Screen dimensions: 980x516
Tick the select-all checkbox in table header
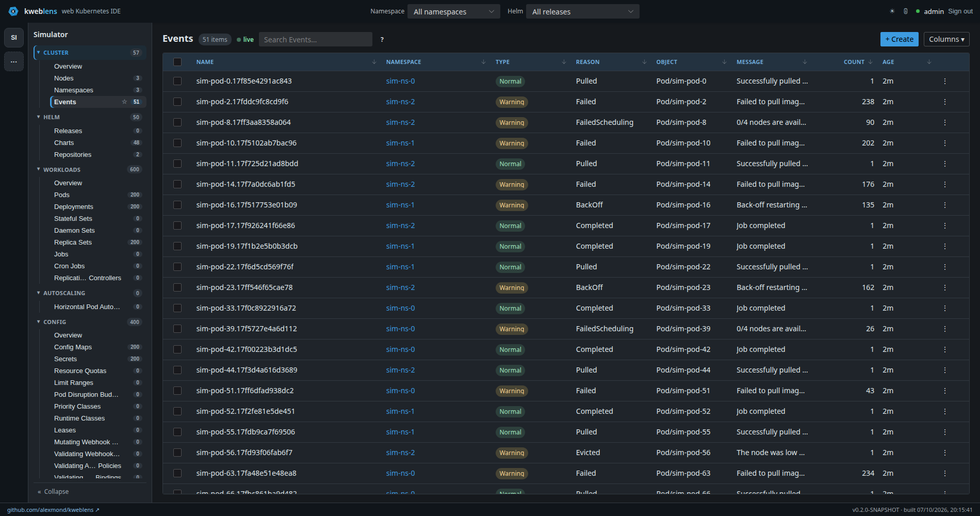pyautogui.click(x=177, y=62)
